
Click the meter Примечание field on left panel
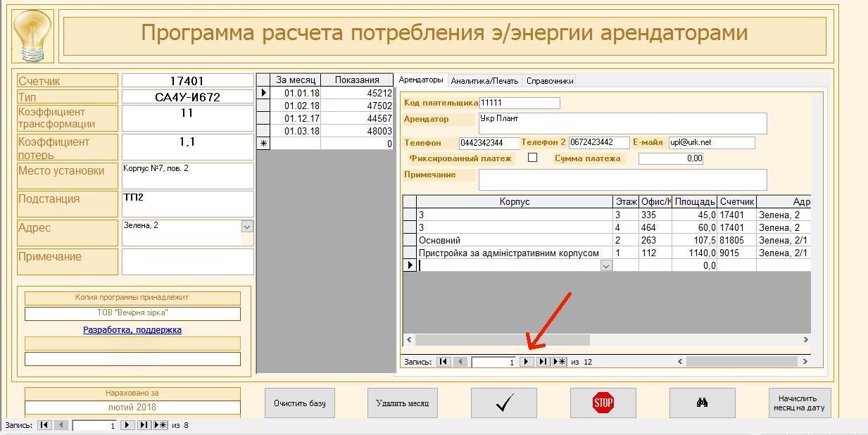tap(187, 261)
